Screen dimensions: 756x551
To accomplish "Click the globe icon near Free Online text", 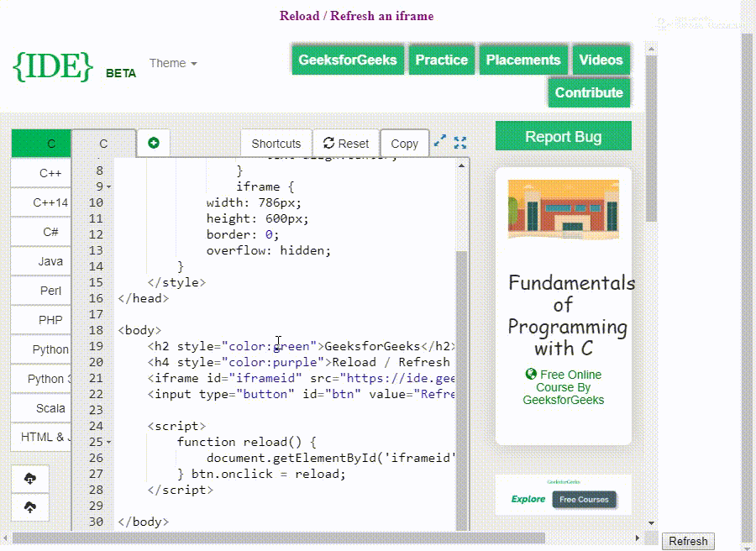I will [x=531, y=375].
